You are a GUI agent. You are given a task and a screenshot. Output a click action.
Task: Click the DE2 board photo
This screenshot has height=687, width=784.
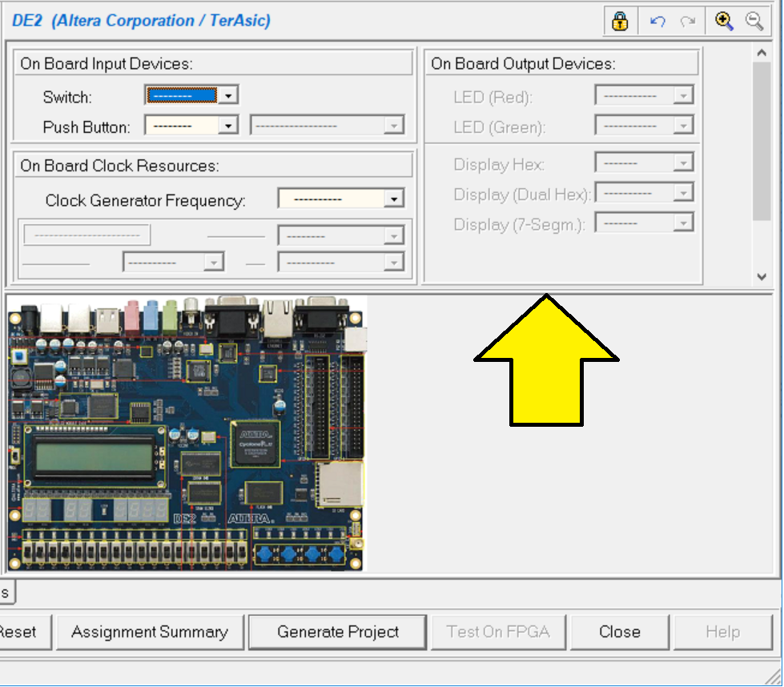pos(187,433)
